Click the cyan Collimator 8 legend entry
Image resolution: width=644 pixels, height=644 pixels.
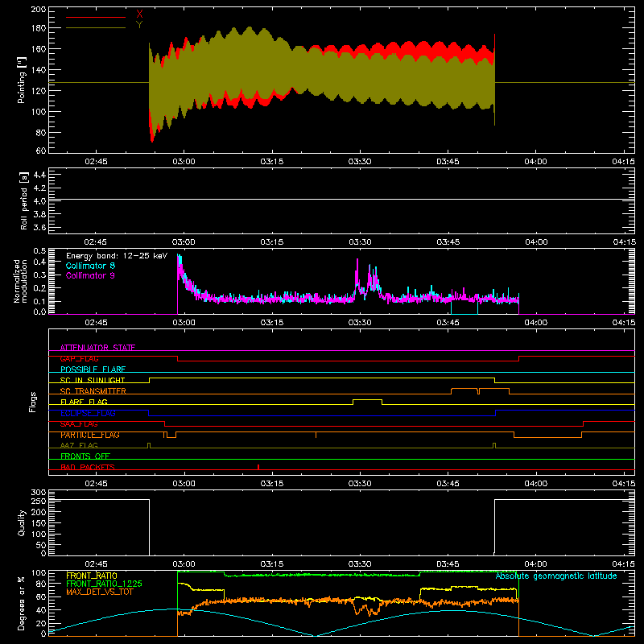[90, 266]
